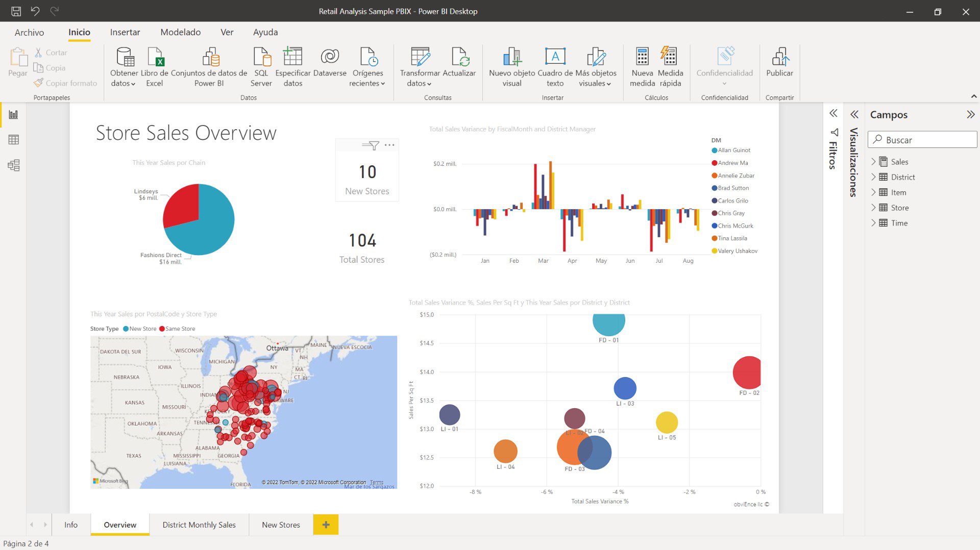Click the LI - 05 yellow bubble
This screenshot has height=550, width=980.
pos(667,422)
